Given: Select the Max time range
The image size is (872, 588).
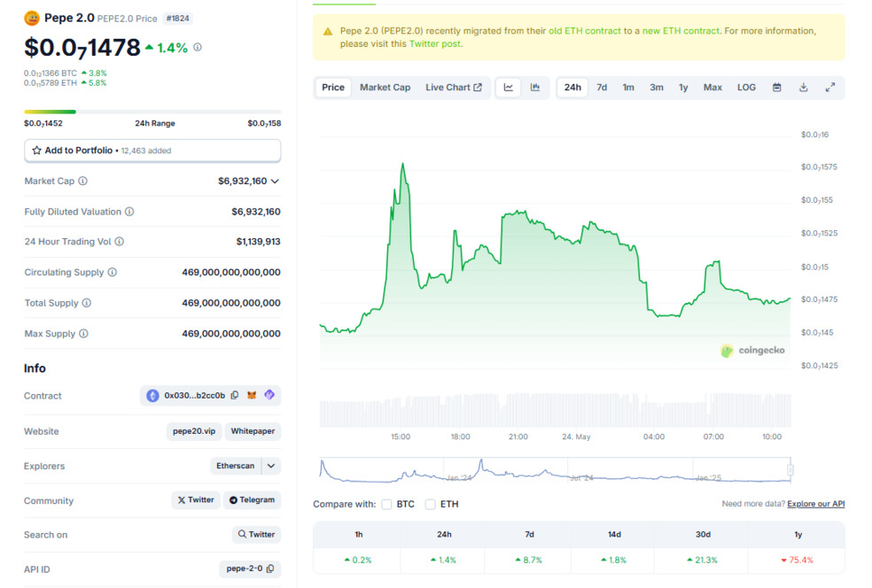Looking at the screenshot, I should 712,88.
